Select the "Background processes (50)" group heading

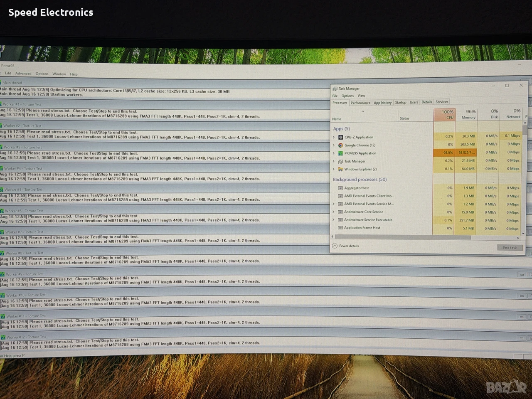coord(360,180)
